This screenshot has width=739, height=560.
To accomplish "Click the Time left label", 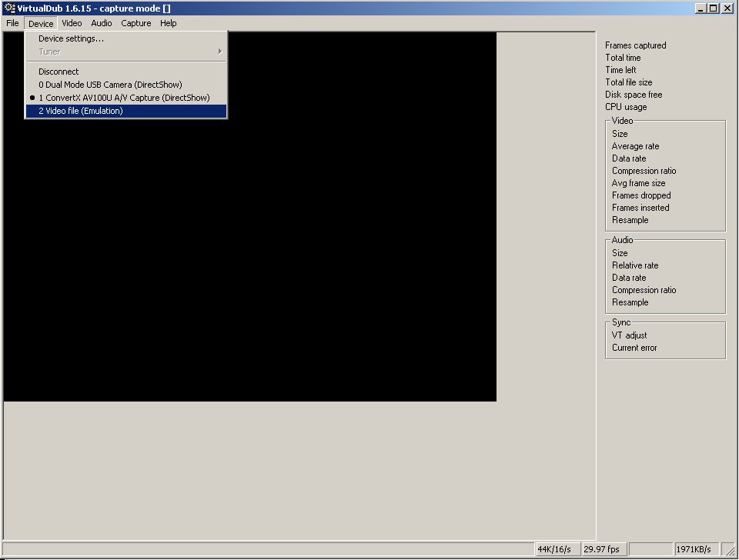I will coord(620,70).
